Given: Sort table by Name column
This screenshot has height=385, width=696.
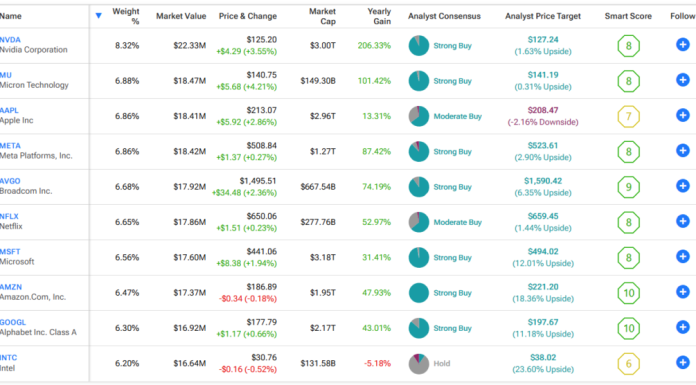Looking at the screenshot, I should click(11, 16).
